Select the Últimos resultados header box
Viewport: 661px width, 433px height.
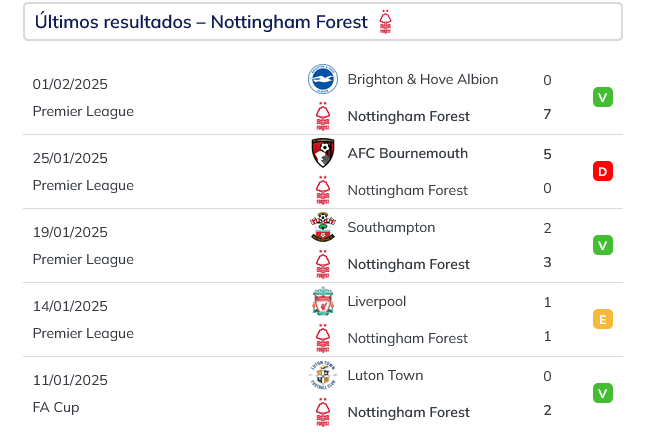[x=323, y=22]
